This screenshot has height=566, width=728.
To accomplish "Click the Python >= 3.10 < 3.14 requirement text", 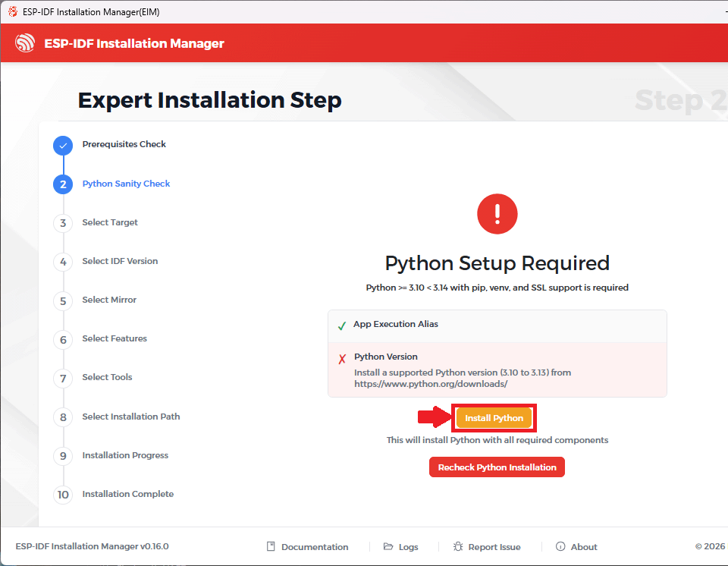I will click(497, 288).
